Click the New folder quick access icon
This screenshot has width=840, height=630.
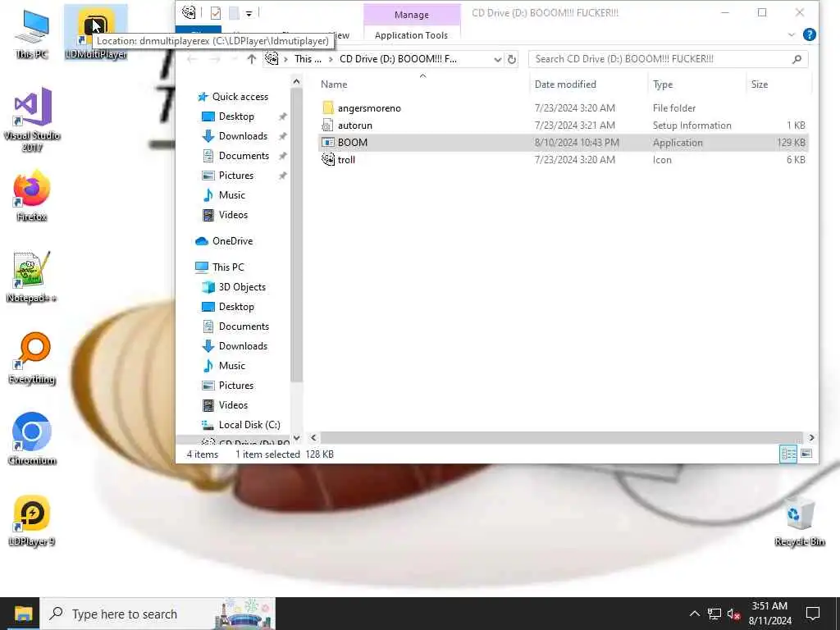coord(234,13)
